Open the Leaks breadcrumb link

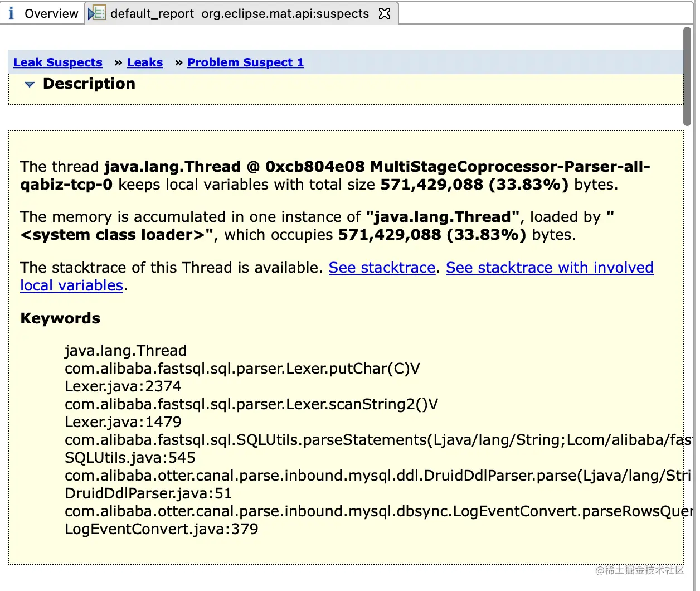[x=145, y=62]
